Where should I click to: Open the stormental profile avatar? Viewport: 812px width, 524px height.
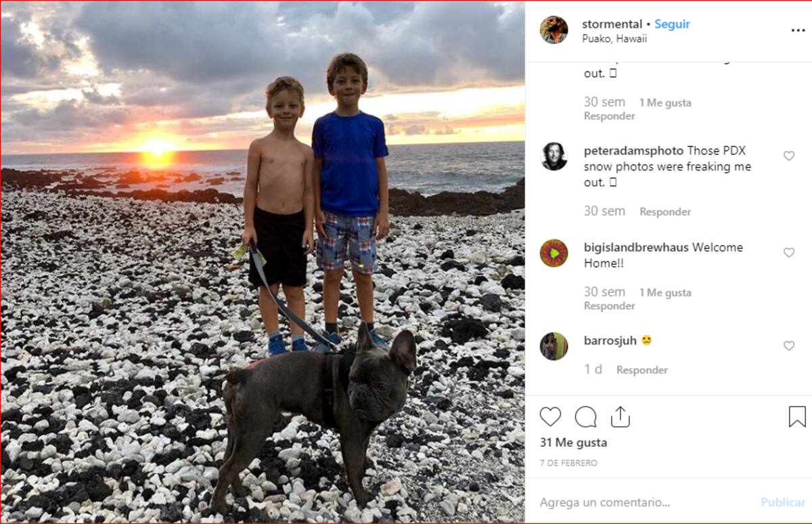(x=554, y=30)
